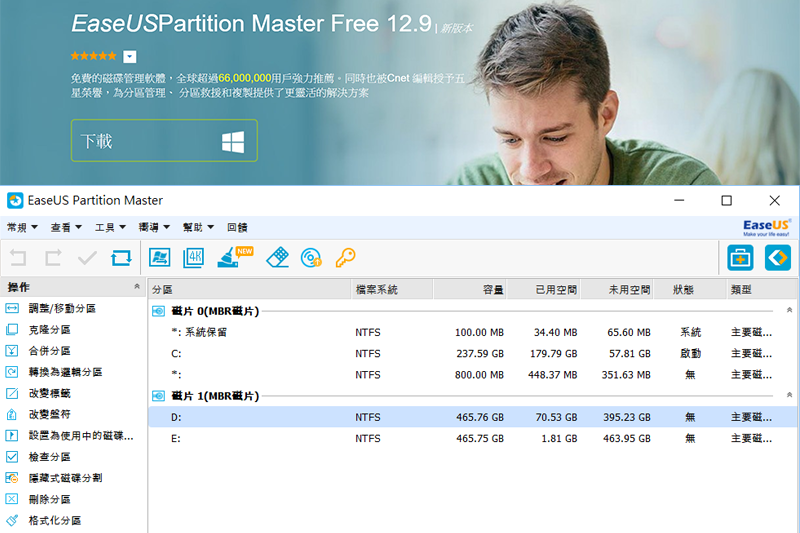Image resolution: width=800 pixels, height=533 pixels.
Task: Click the blue arrow box icon
Action: (x=778, y=258)
